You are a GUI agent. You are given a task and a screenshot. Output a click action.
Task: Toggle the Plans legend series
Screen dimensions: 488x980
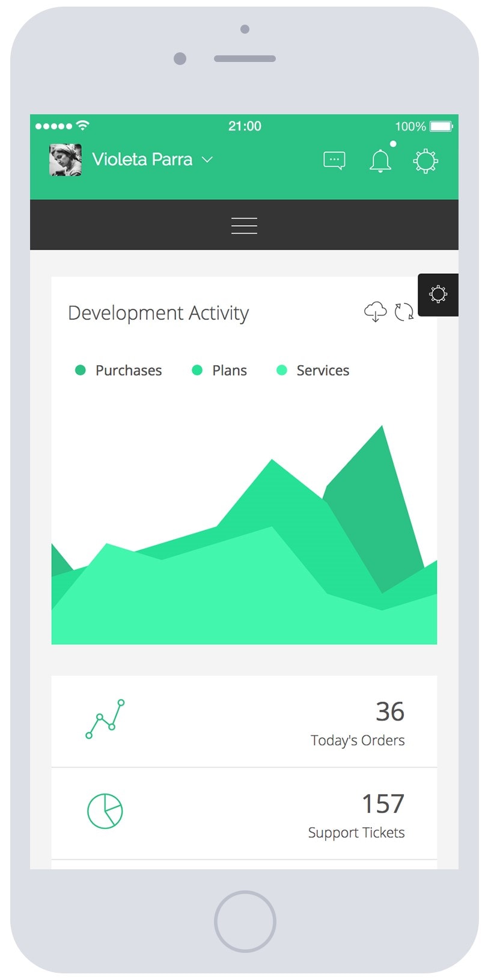(219, 371)
